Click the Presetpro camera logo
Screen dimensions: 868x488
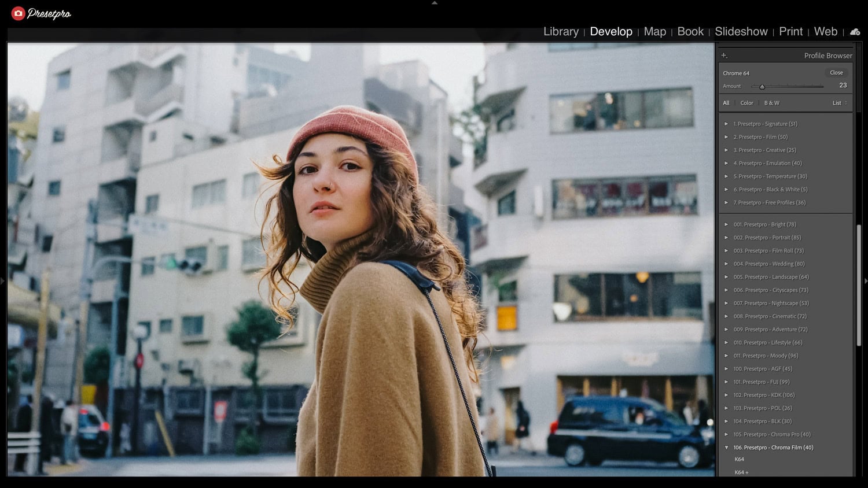tap(19, 13)
